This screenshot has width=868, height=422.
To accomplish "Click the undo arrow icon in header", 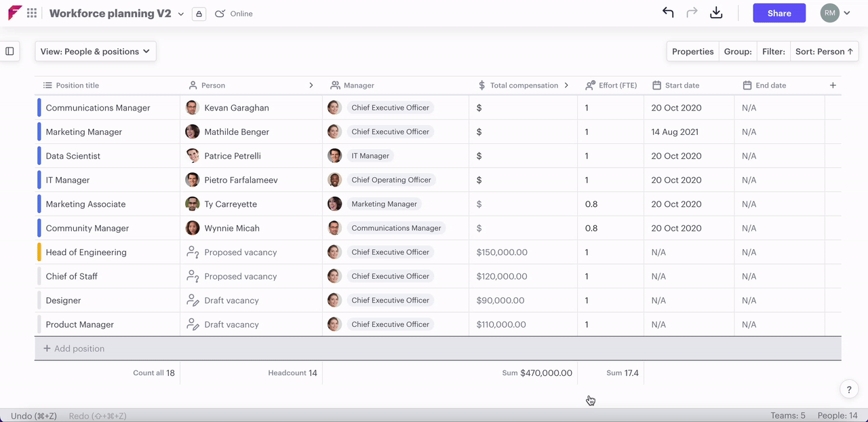I will [668, 13].
